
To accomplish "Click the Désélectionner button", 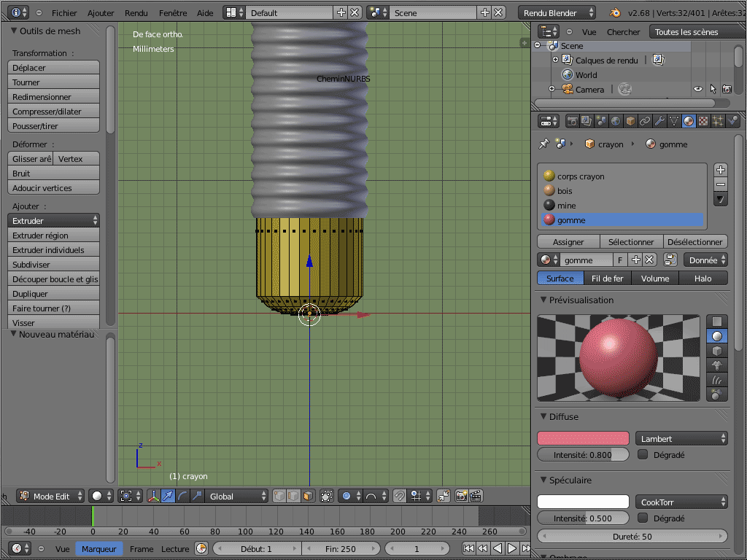I will [695, 242].
